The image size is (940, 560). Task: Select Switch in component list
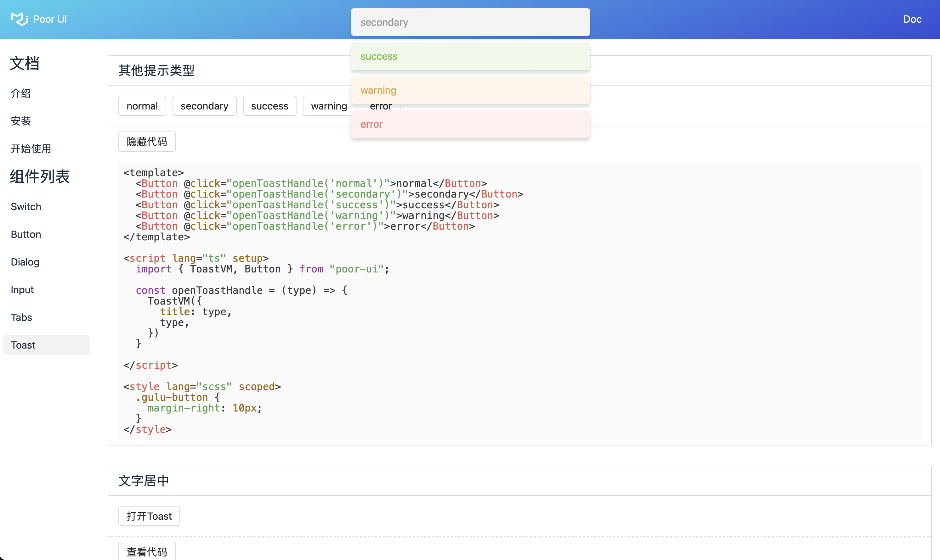(26, 206)
